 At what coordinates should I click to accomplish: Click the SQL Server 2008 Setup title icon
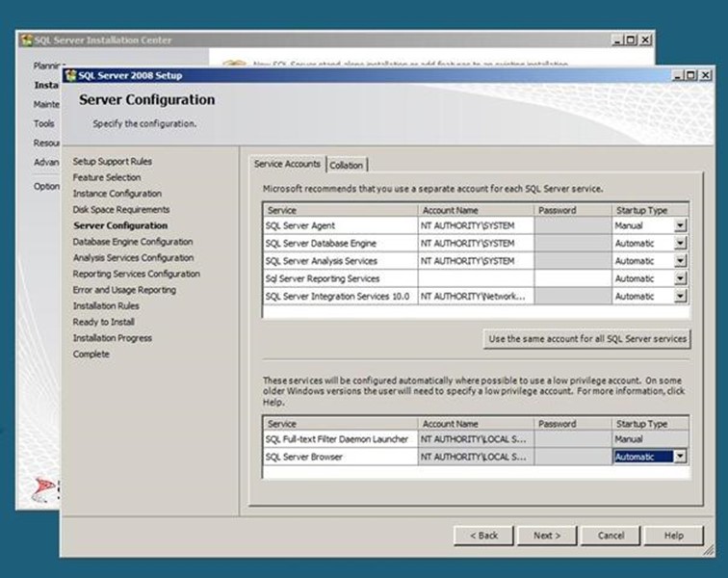[70, 75]
